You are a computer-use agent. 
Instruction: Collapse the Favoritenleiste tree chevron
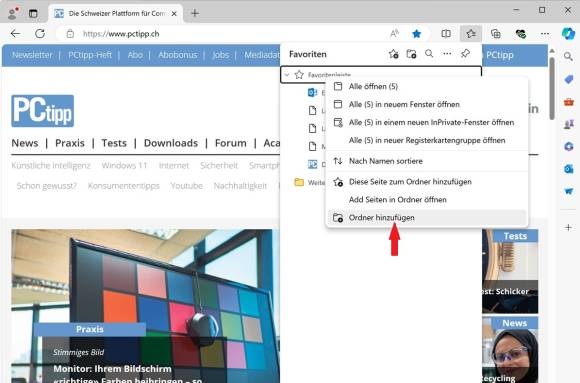(287, 75)
